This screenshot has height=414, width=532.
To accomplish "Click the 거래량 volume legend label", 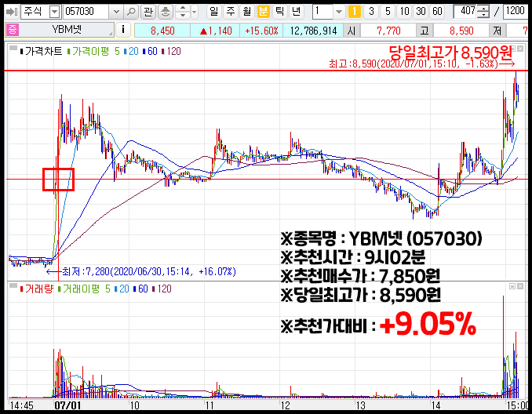I will (37, 289).
